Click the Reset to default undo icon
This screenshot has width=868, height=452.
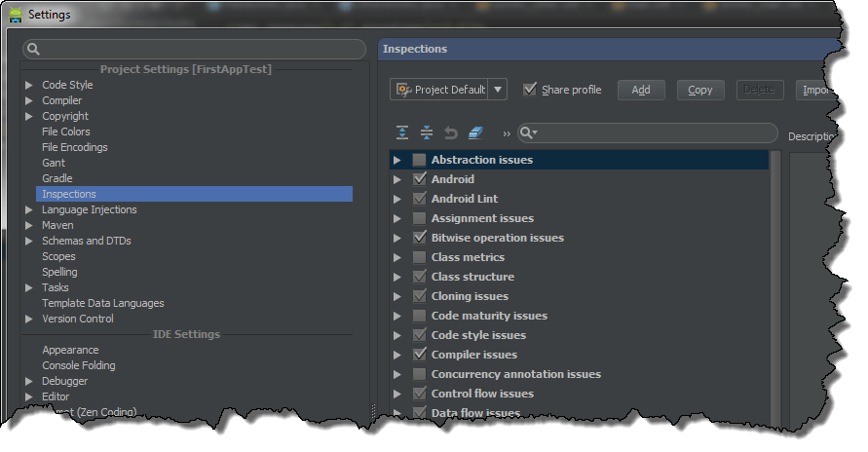coord(451,132)
